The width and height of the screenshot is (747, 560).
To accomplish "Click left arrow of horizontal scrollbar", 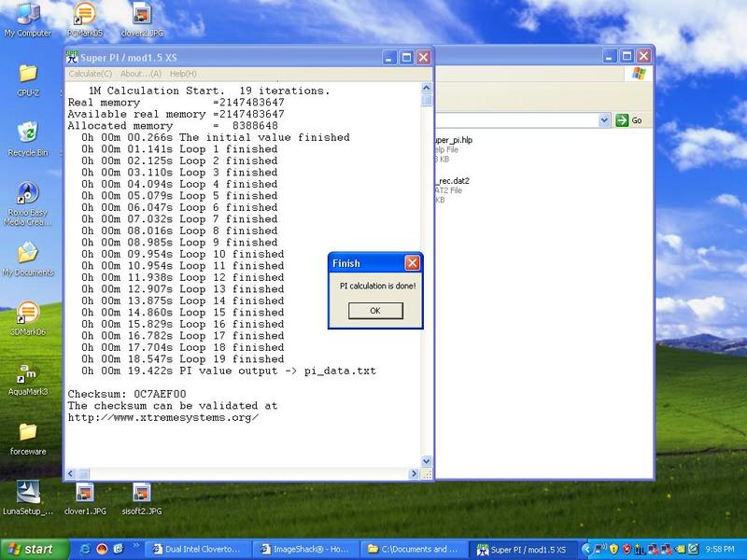I will 71,474.
